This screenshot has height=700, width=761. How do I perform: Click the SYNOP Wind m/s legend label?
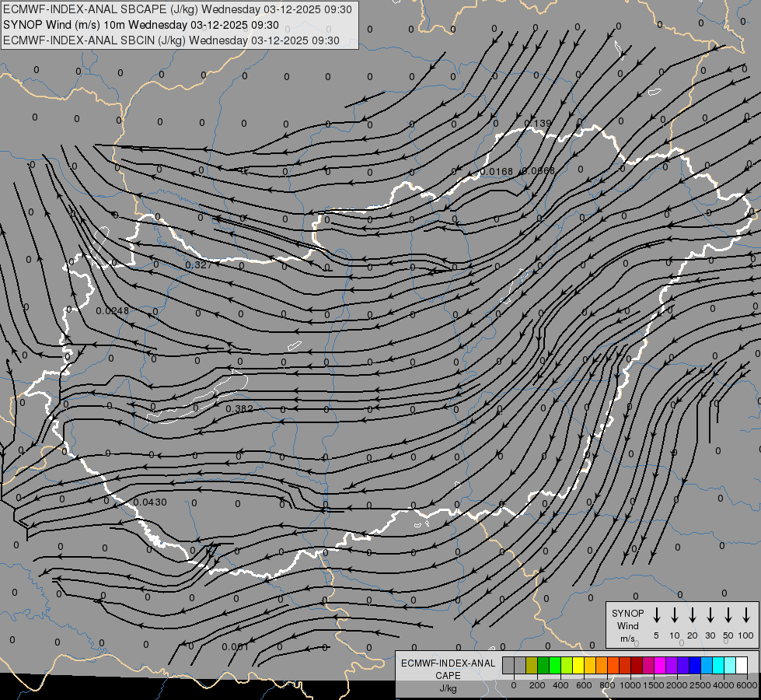[627, 625]
